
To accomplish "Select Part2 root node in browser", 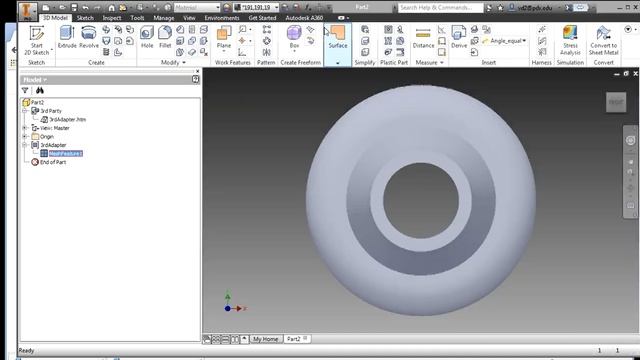I will coord(37,102).
